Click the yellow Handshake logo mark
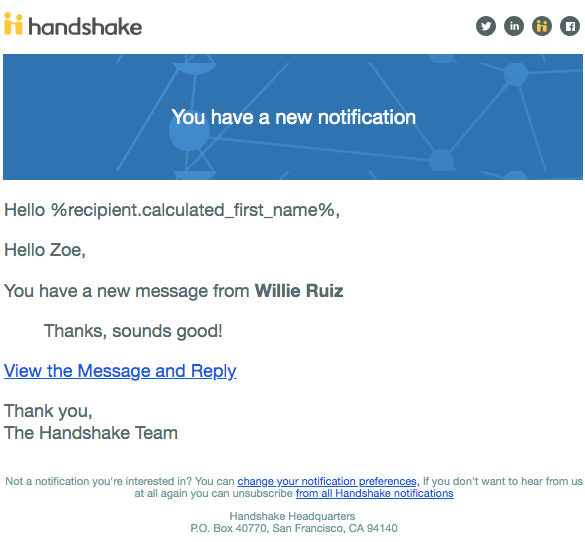Screen dimensions: 585x542 [x=13, y=24]
